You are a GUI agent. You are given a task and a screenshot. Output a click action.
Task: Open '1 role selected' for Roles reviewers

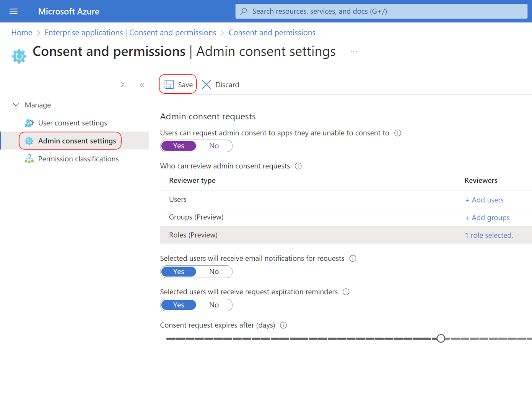(x=489, y=235)
